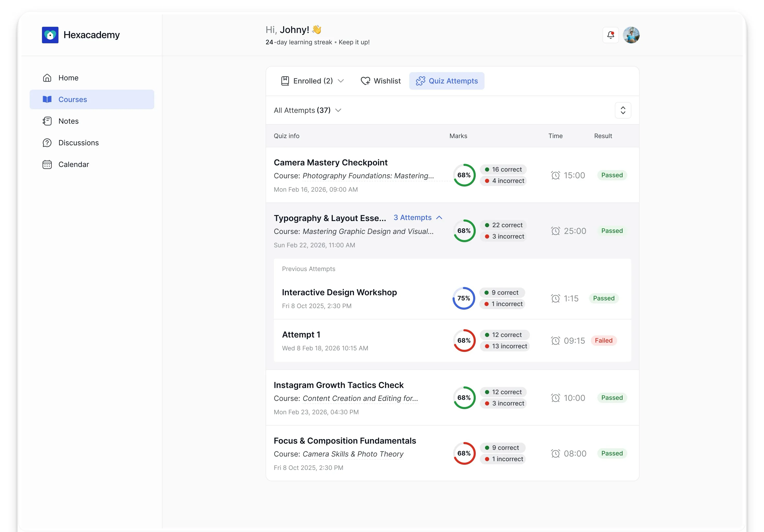Open Photography Foundations course link
This screenshot has width=764, height=532.
[368, 176]
